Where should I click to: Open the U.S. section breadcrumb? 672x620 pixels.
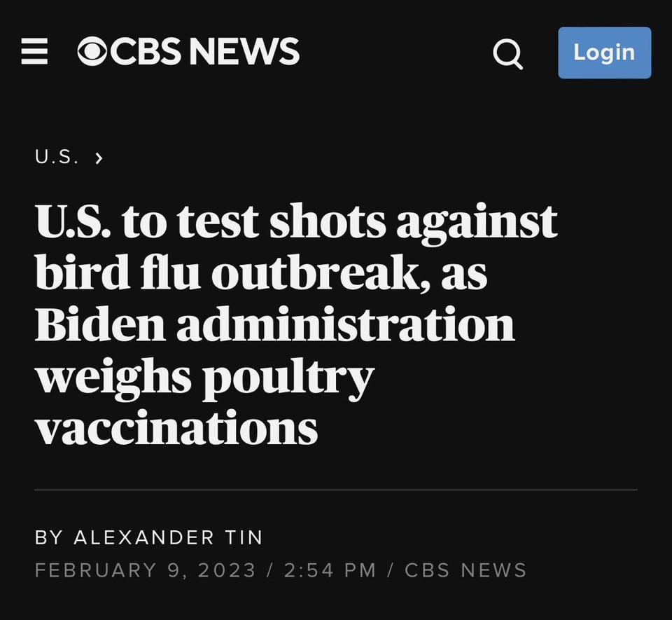point(57,156)
